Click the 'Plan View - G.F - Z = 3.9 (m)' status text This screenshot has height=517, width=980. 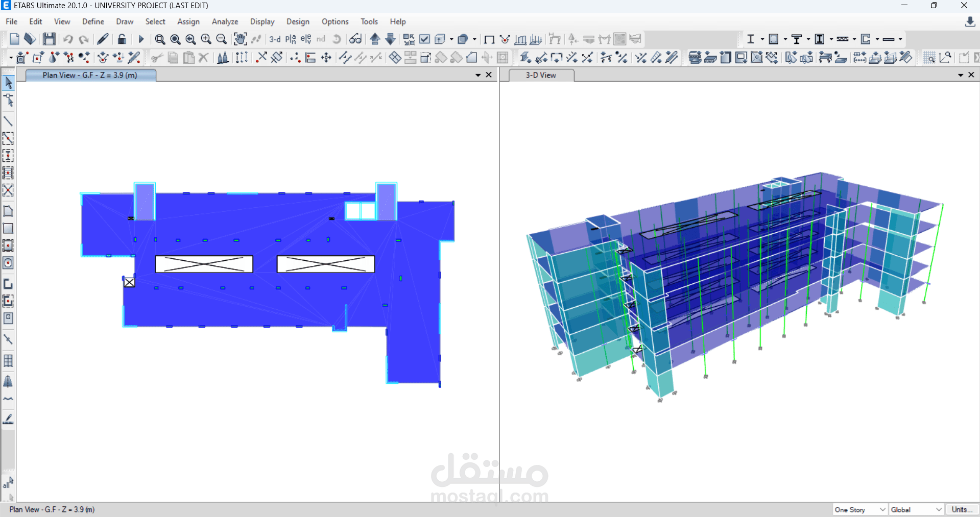click(x=52, y=509)
